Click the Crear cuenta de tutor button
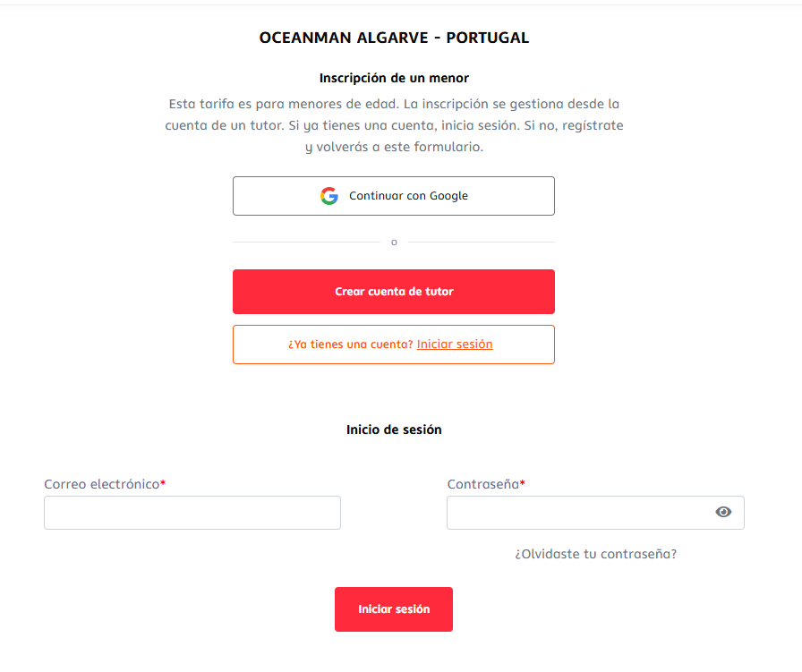The width and height of the screenshot is (802, 672). coord(394,292)
